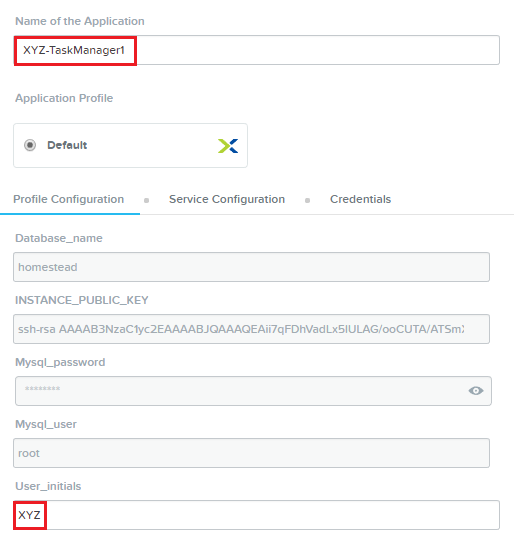Click the Database_name field showing homestead
Image resolution: width=514 pixels, height=543 pixels.
click(251, 267)
